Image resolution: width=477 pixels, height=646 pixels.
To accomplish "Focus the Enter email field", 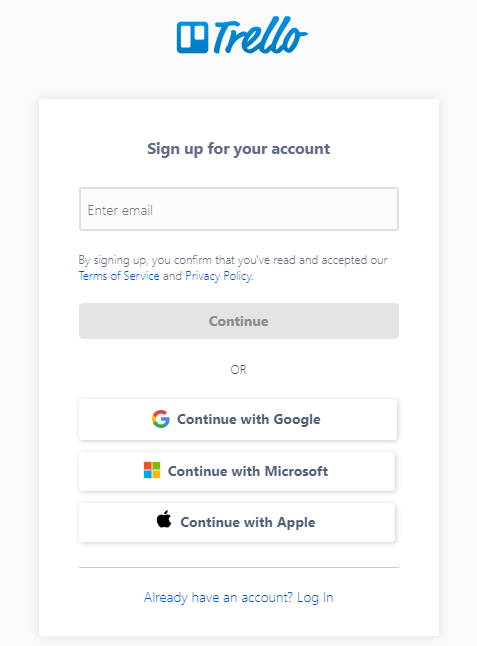I will pyautogui.click(x=239, y=209).
